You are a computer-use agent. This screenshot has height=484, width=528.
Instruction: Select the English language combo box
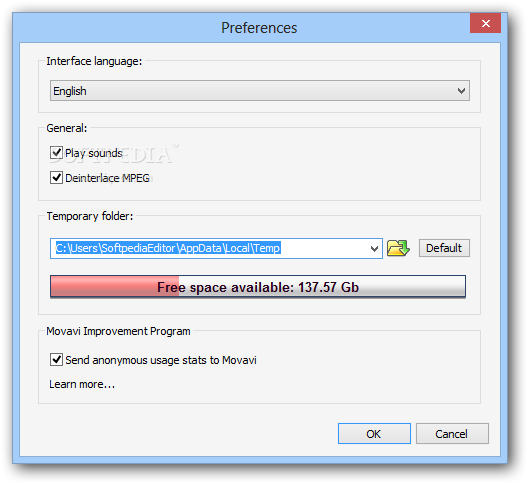(x=260, y=91)
